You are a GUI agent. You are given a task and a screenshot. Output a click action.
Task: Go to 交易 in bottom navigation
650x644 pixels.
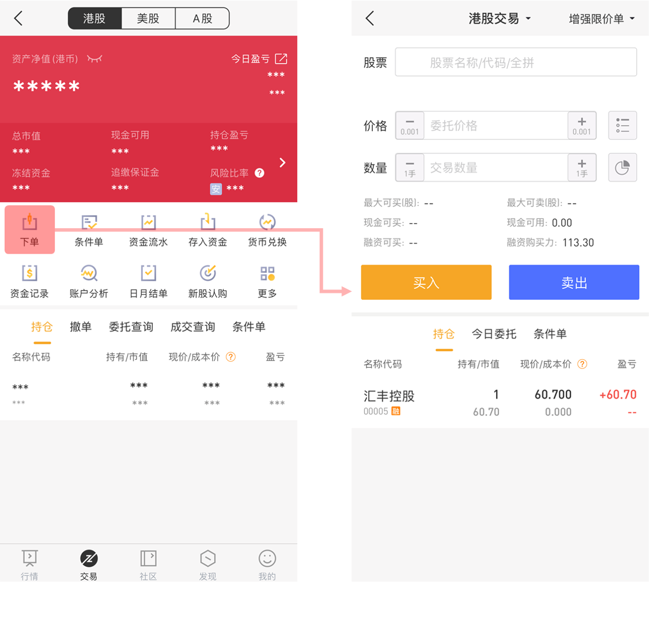(89, 565)
